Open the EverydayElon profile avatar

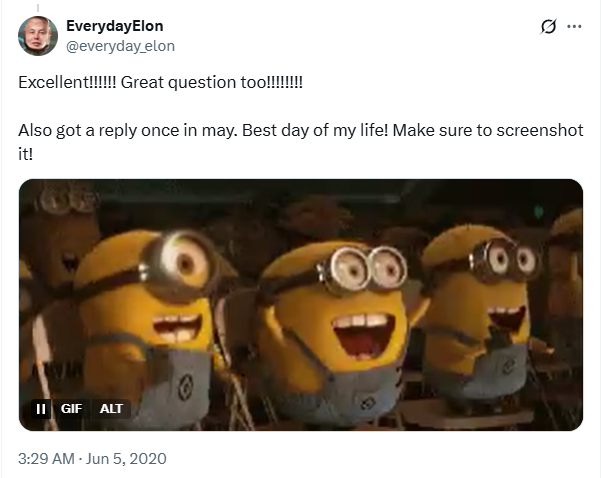coord(38,36)
